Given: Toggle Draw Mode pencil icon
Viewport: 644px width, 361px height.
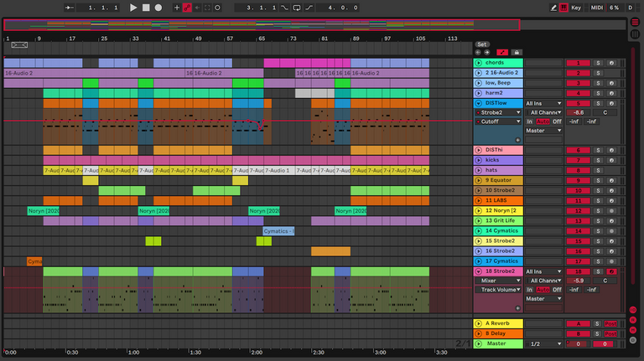Looking at the screenshot, I should (553, 8).
